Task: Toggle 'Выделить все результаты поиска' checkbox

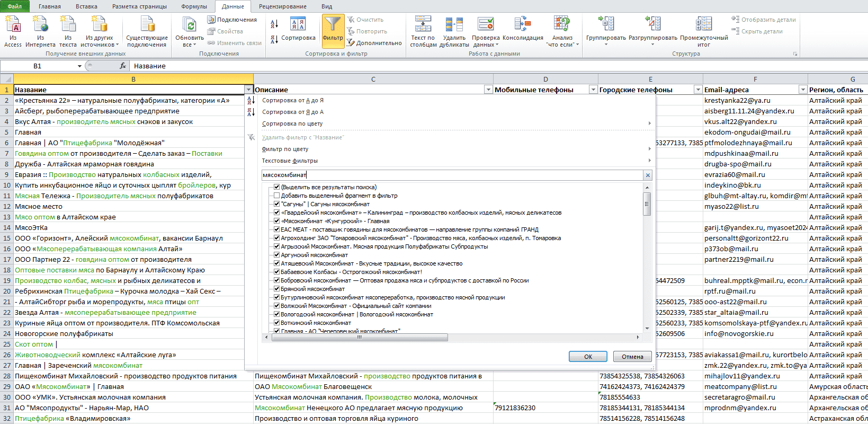Action: [276, 187]
